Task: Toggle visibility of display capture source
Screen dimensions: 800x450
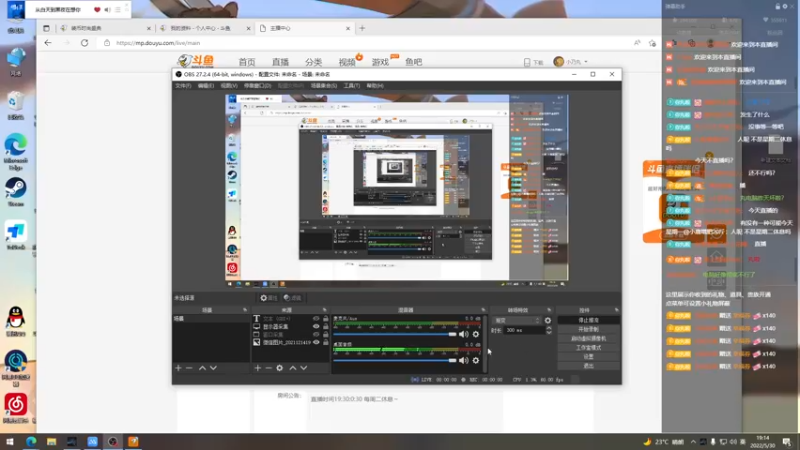Action: tap(316, 327)
